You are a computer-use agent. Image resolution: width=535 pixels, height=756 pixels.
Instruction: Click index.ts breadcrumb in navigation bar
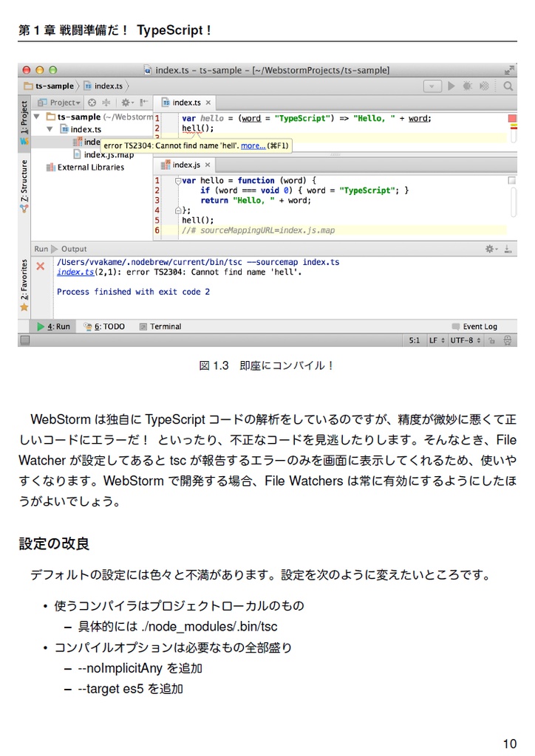tap(103, 86)
